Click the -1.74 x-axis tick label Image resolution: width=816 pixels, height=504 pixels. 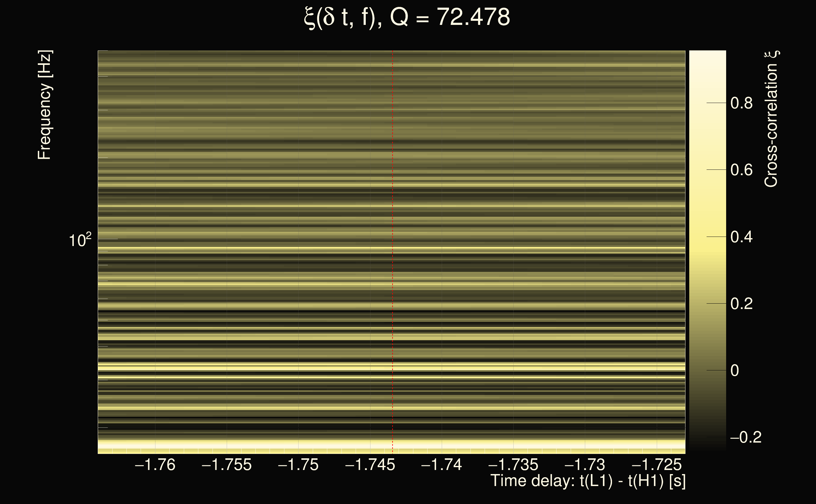pos(441,465)
